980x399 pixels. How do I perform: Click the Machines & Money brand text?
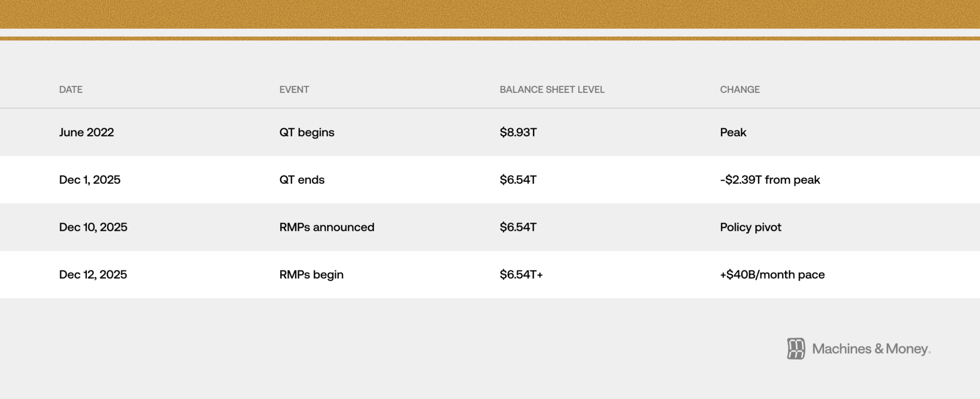click(x=871, y=349)
